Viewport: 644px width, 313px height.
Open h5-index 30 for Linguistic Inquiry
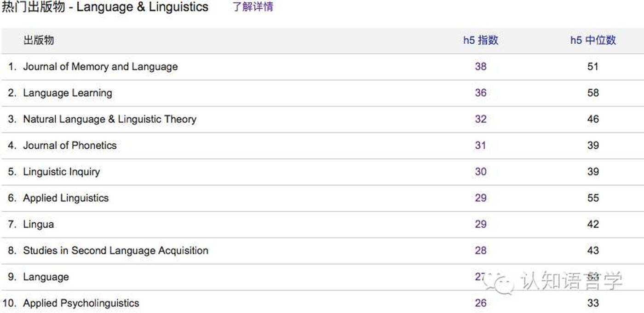click(x=481, y=171)
